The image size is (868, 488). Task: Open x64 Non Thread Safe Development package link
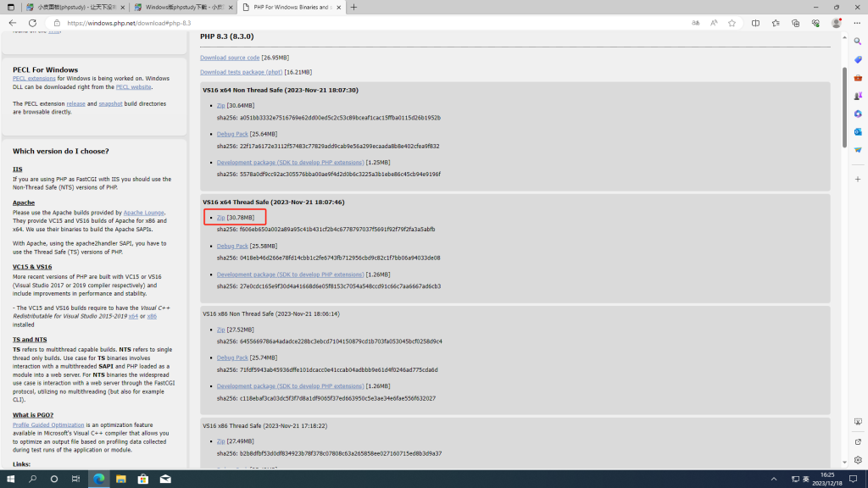pos(290,163)
